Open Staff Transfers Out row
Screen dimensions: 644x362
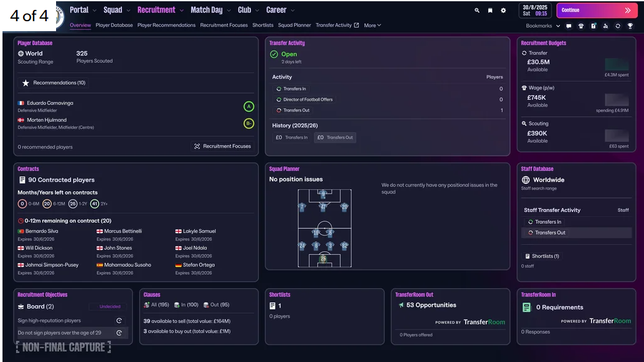coord(576,232)
